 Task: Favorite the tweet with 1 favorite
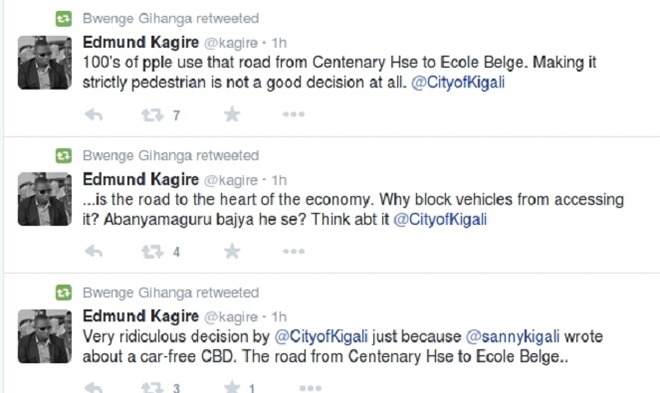(x=232, y=388)
